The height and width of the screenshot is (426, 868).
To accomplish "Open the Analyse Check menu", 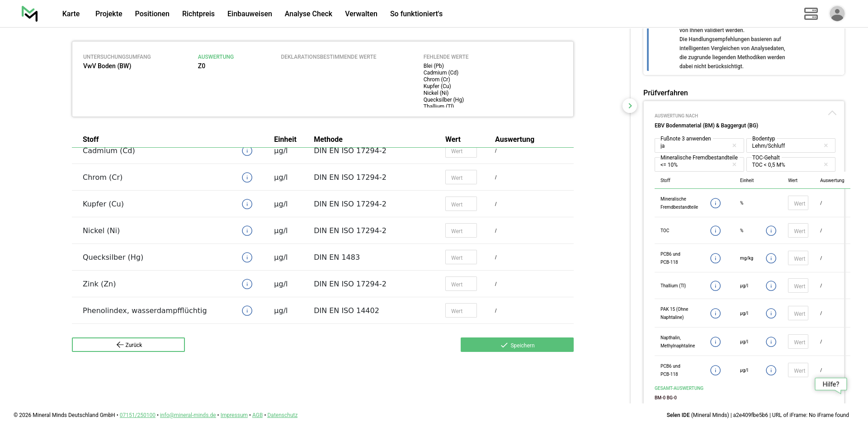I will [308, 14].
